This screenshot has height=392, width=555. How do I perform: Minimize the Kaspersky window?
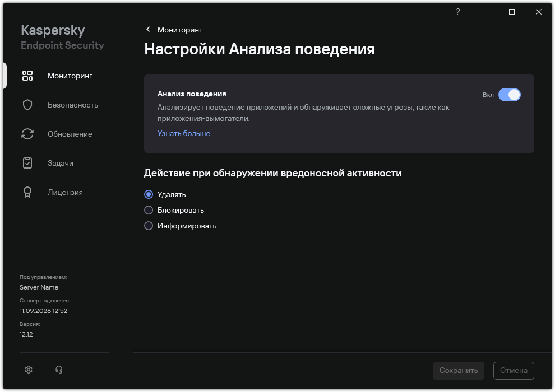click(485, 12)
